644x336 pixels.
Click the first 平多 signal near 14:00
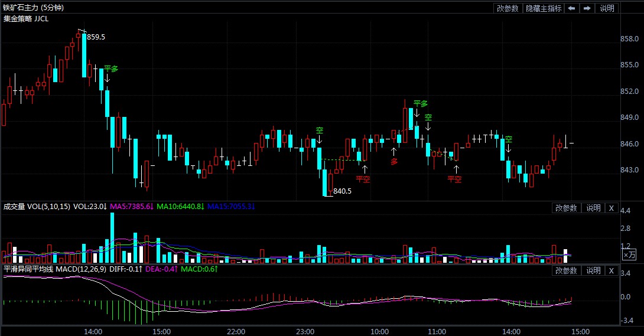(111, 69)
